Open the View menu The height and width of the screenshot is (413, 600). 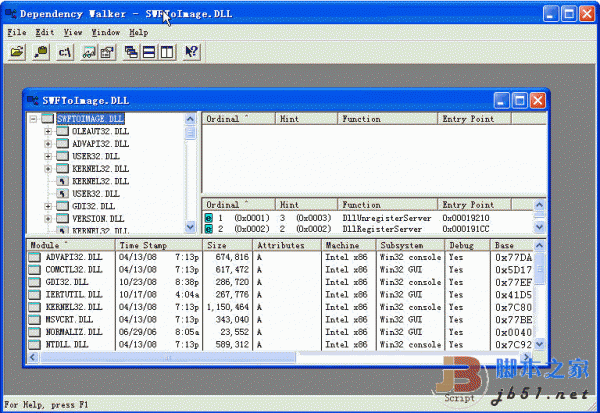[75, 32]
